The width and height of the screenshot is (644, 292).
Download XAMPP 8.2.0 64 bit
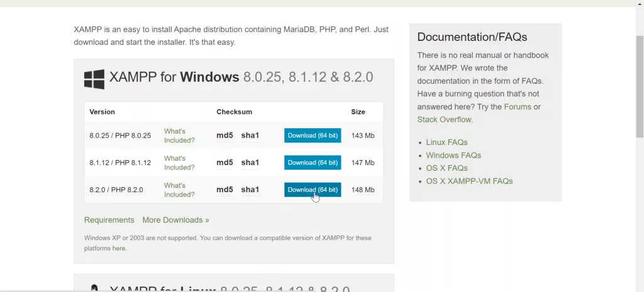point(313,190)
